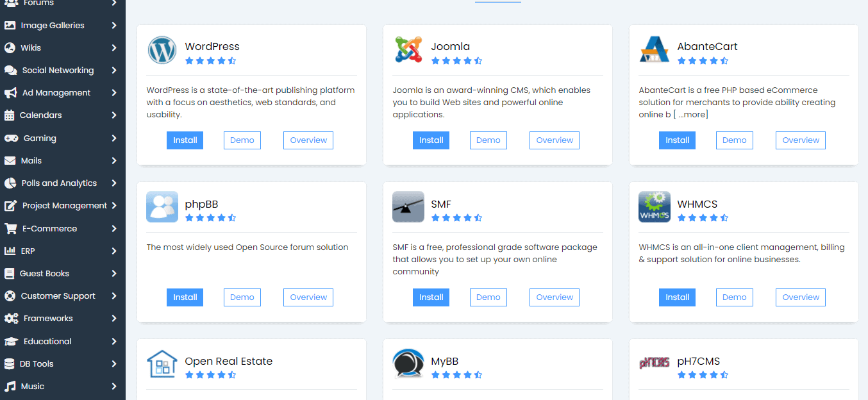Select the DB Tools sidebar category
The width and height of the screenshot is (868, 400).
[37, 364]
